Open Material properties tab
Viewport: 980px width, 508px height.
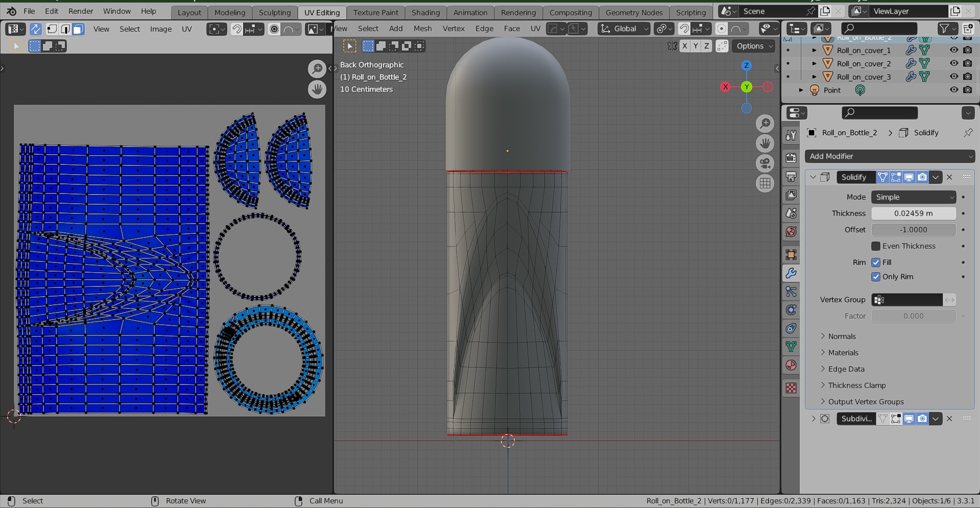[791, 365]
